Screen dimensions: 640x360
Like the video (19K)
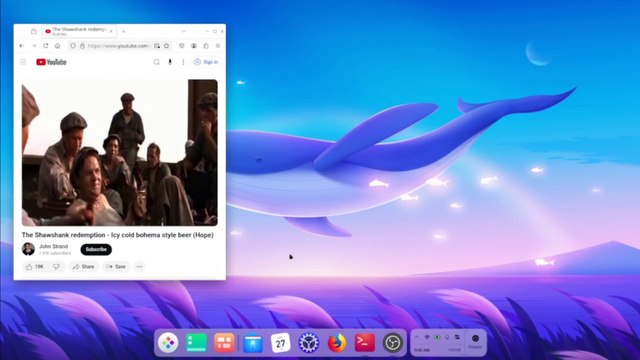pyautogui.click(x=35, y=267)
